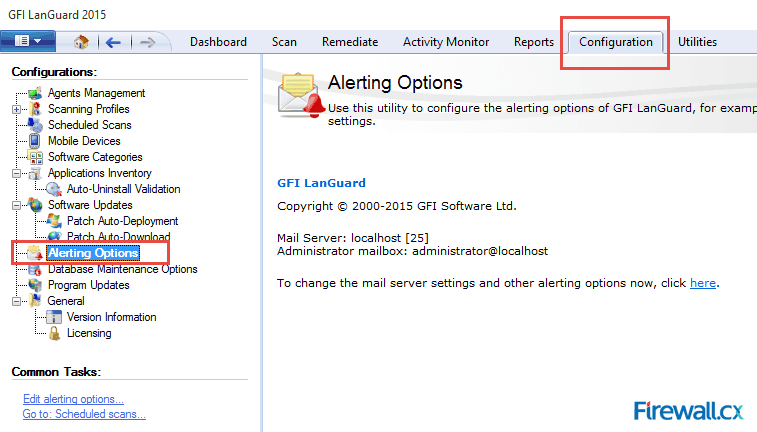The width and height of the screenshot is (757, 432).
Task: Click the Scheduled Scans icon
Action: pos(35,125)
